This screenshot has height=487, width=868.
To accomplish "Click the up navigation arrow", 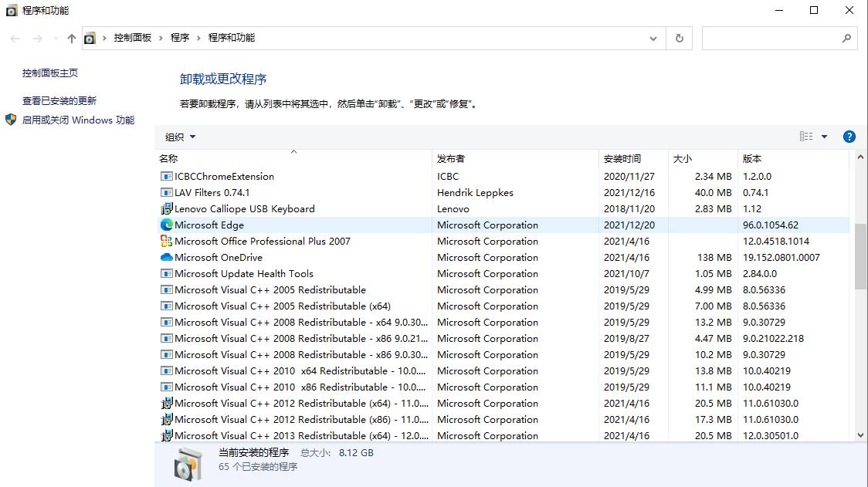I will (x=70, y=38).
